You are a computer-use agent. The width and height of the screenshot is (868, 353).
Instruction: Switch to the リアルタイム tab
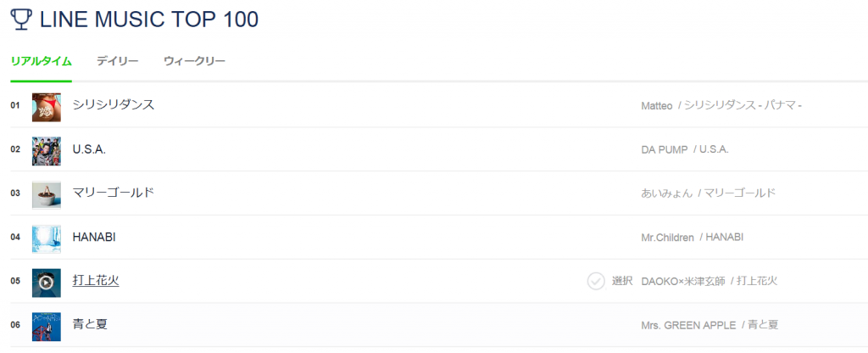(x=41, y=61)
